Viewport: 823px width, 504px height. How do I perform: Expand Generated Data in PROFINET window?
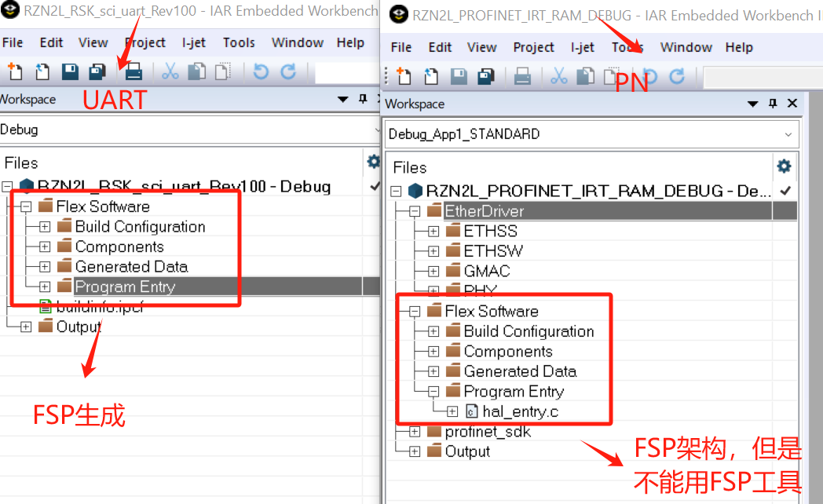point(433,371)
